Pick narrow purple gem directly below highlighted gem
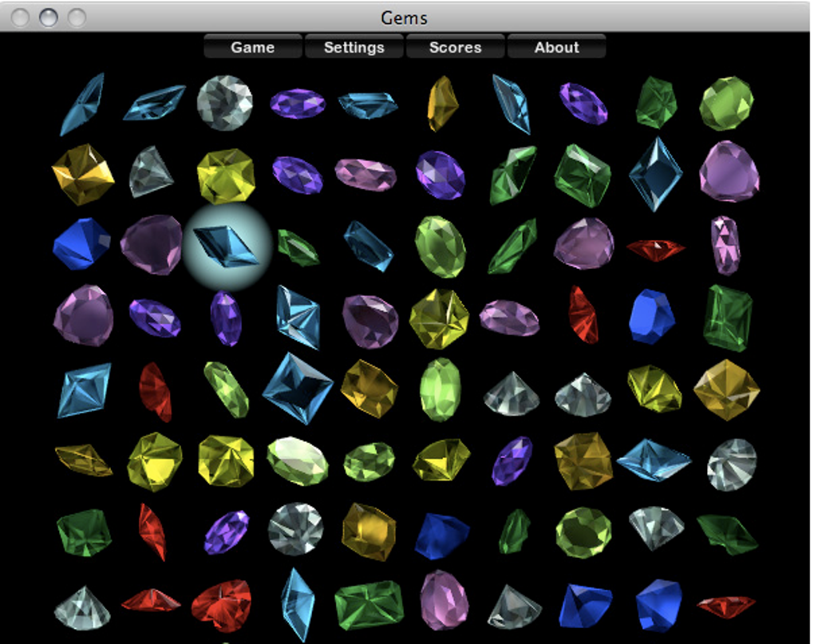This screenshot has width=814, height=644. [x=226, y=318]
